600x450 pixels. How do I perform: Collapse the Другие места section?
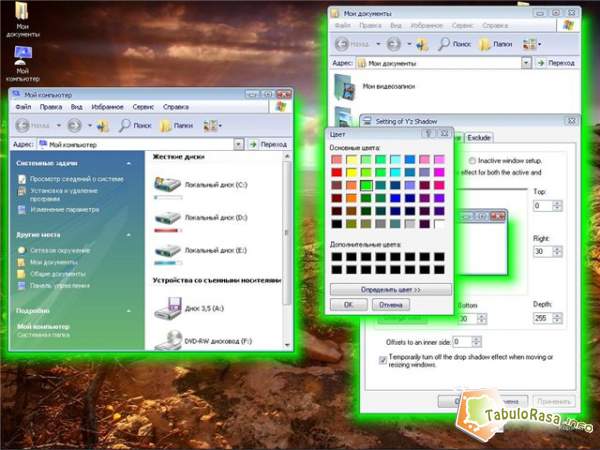coord(129,235)
